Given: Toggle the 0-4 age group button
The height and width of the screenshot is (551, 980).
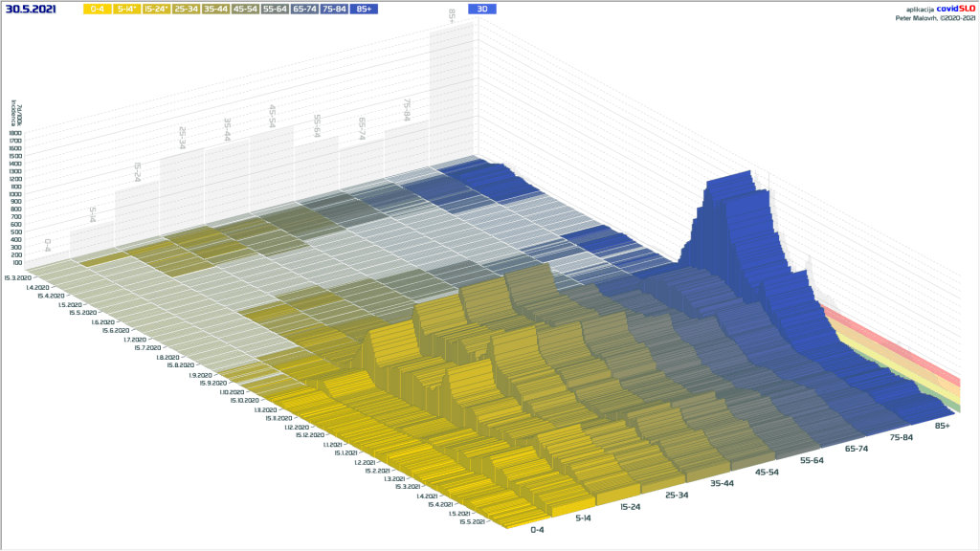Looking at the screenshot, I should tap(96, 9).
